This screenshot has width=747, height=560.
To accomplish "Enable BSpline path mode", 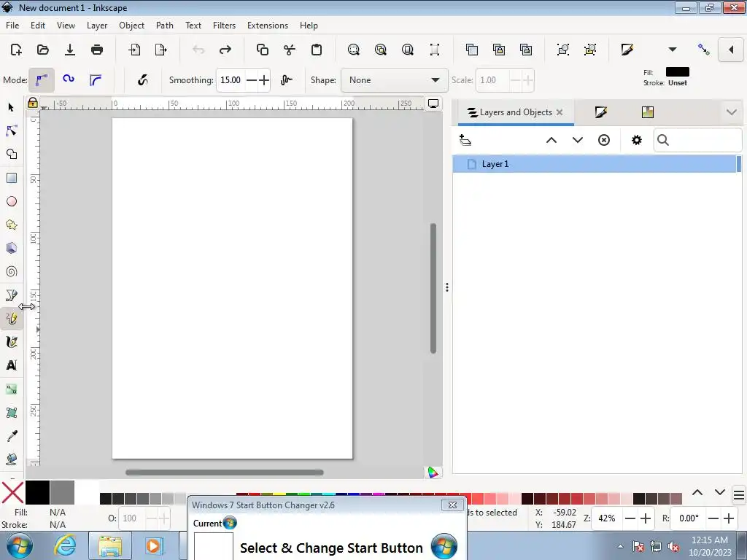I will (x=96, y=80).
